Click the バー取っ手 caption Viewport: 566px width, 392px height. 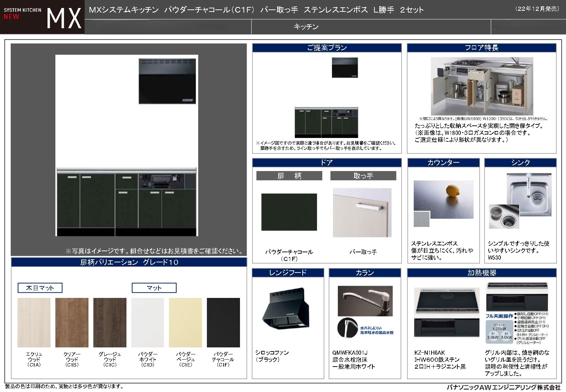(363, 252)
